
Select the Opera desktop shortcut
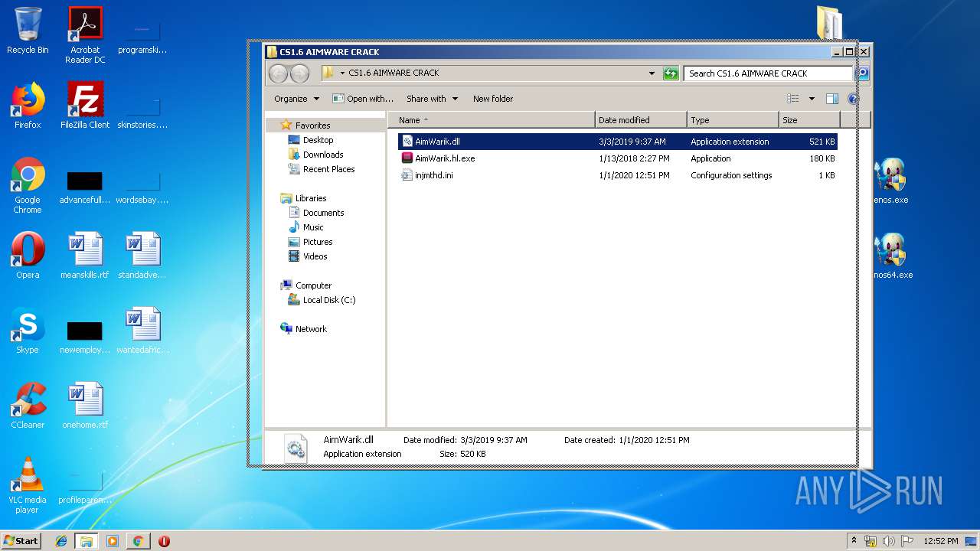[28, 256]
